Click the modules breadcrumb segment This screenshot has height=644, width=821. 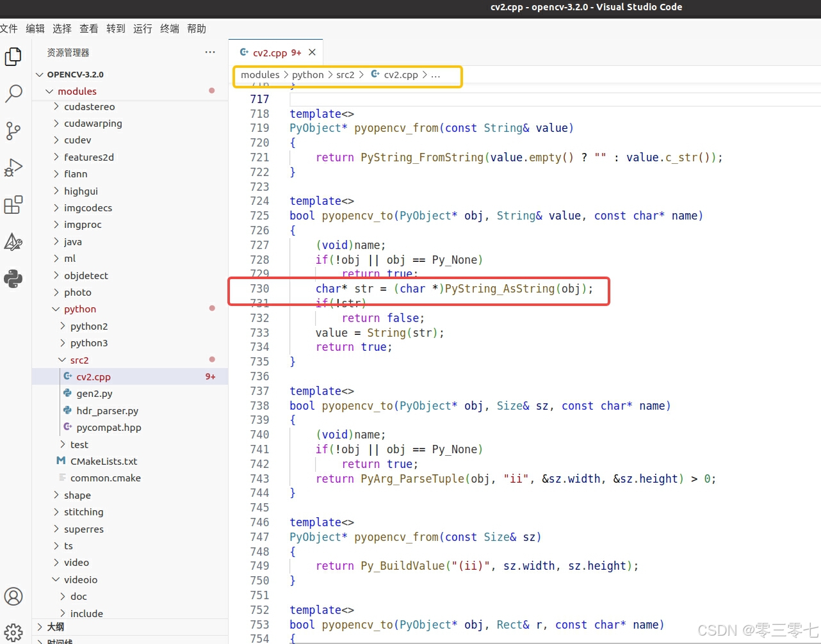(x=260, y=75)
